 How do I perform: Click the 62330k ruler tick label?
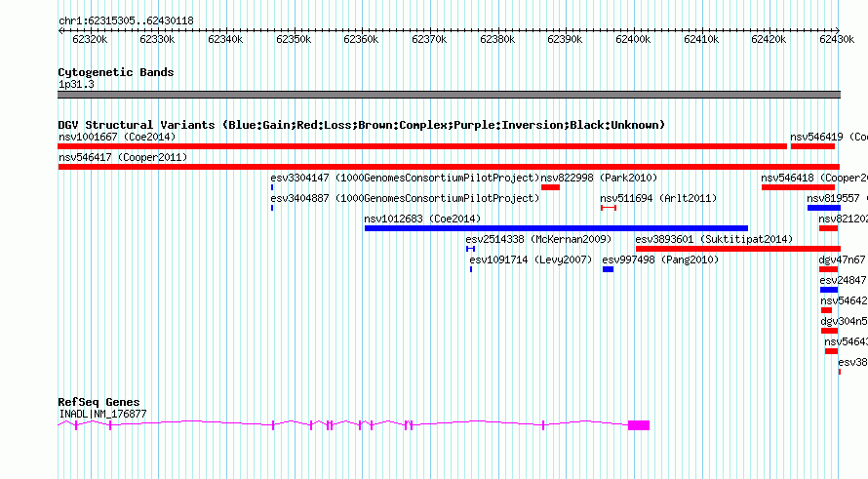157,39
